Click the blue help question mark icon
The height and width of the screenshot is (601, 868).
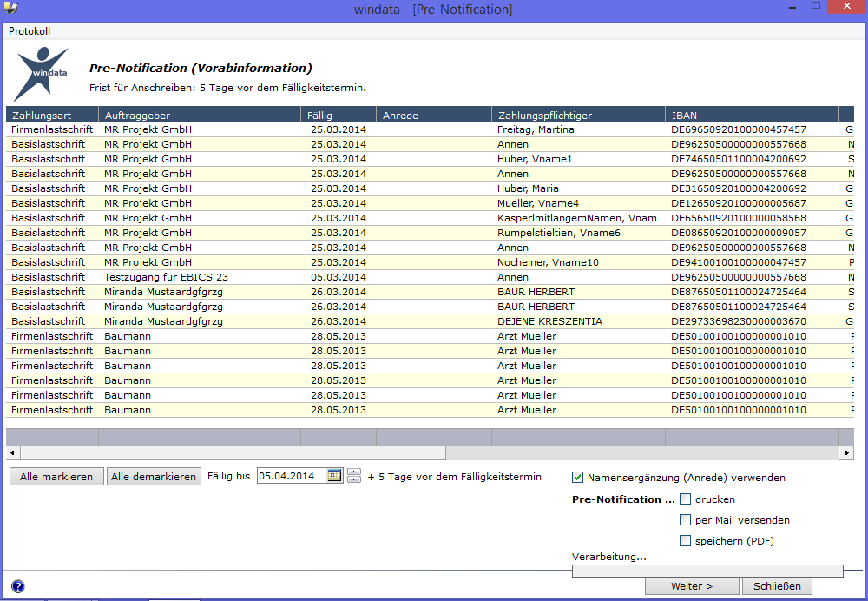coord(17,586)
